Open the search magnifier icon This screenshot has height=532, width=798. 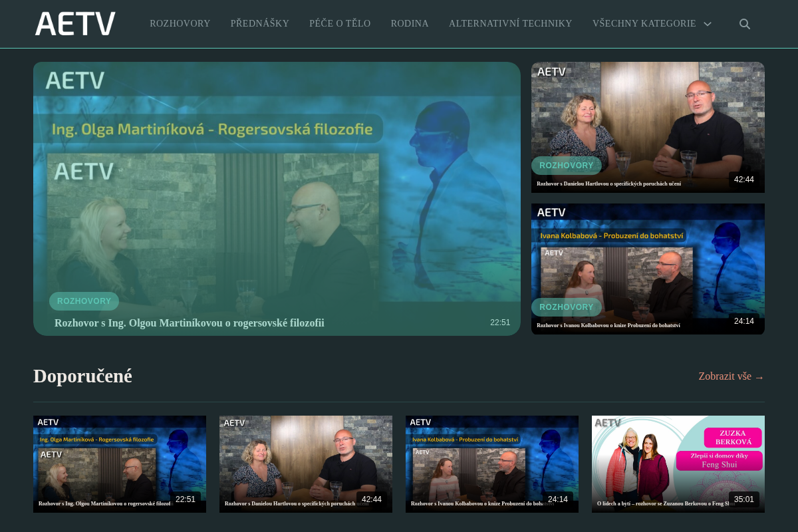(x=745, y=24)
